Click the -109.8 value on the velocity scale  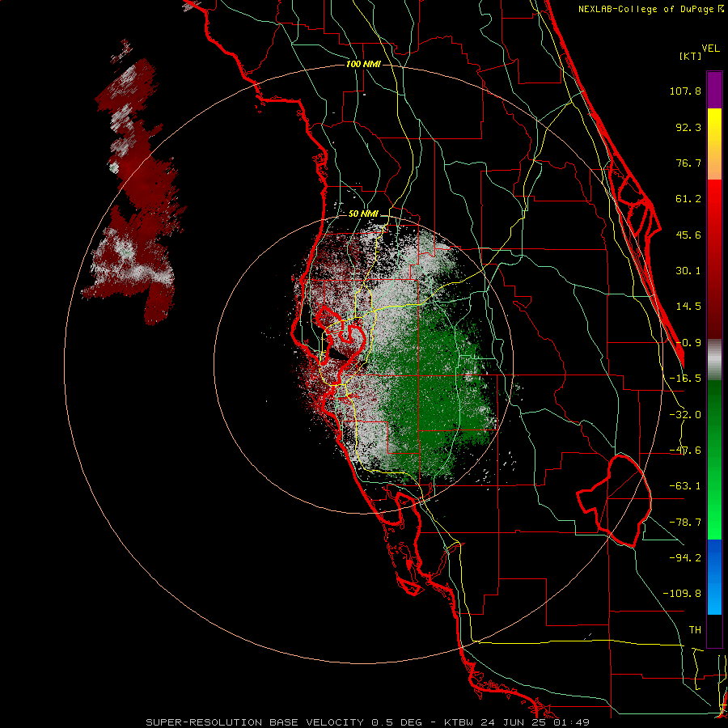tap(682, 594)
